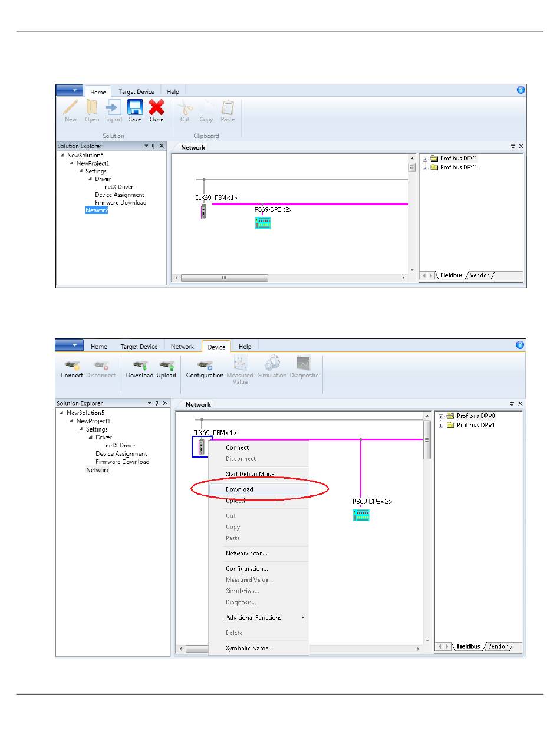560x747 pixels.
Task: Click vertical scroll down arrow in bottom screenshot network
Action: [x=427, y=640]
